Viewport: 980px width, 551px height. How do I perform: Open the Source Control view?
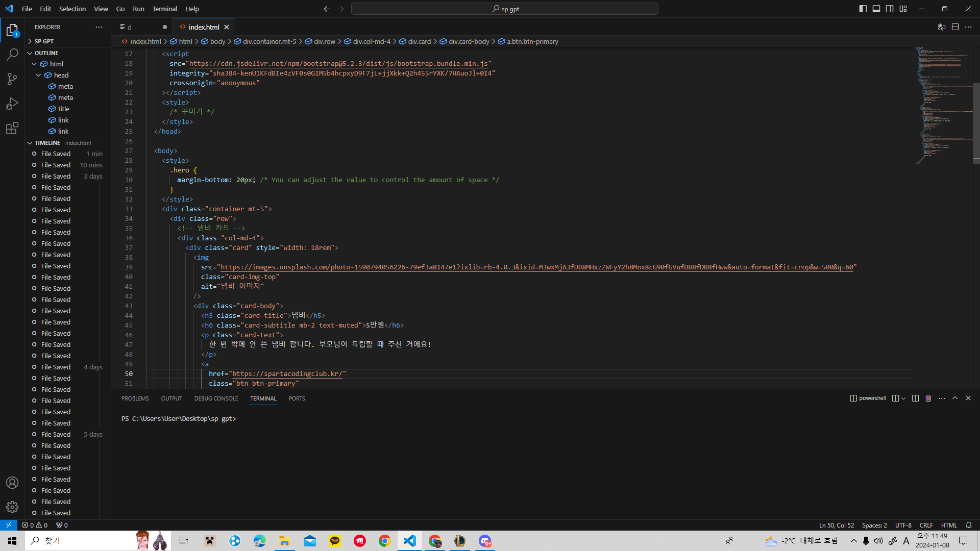tap(12, 79)
